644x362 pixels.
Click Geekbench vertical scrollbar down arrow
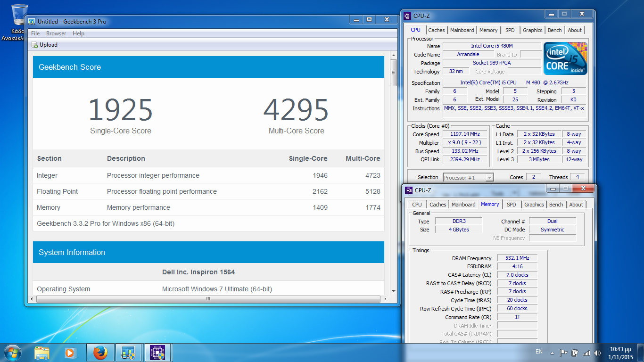393,292
